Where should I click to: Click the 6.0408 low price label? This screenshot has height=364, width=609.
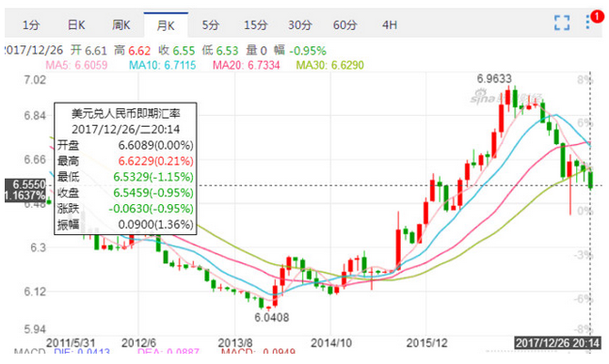[272, 317]
